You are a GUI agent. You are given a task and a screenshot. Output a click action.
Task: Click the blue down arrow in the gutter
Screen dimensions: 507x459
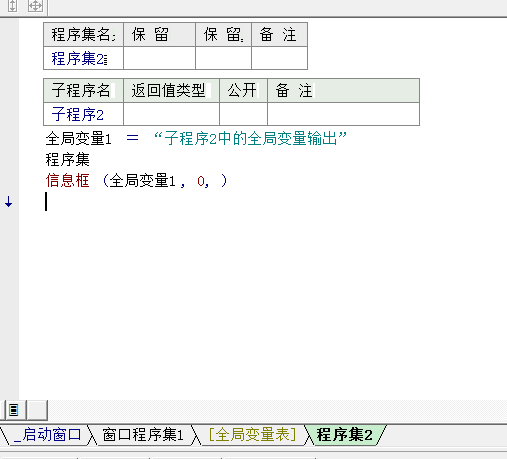click(9, 202)
